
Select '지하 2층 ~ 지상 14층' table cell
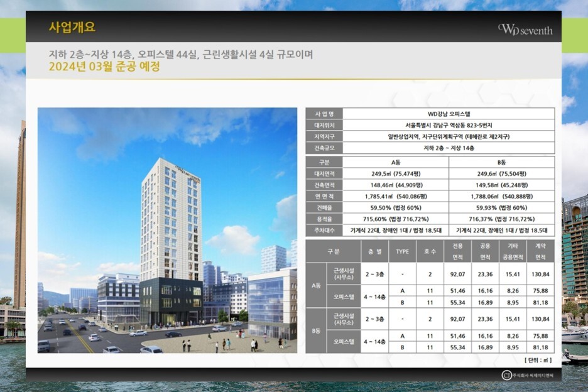pyautogui.click(x=449, y=148)
